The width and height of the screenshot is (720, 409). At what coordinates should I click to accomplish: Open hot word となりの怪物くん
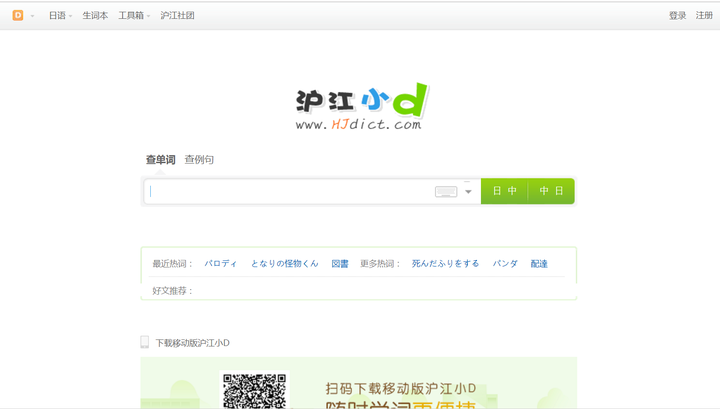pyautogui.click(x=284, y=263)
